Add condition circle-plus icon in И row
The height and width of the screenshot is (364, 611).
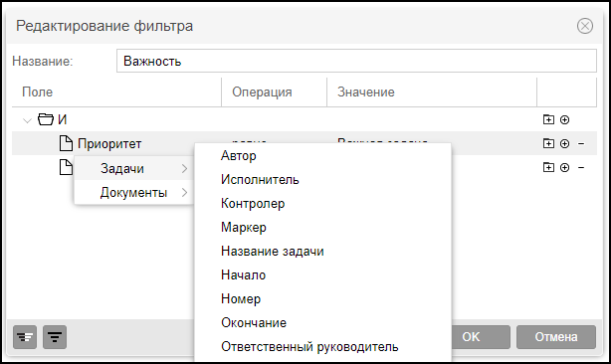pos(564,120)
